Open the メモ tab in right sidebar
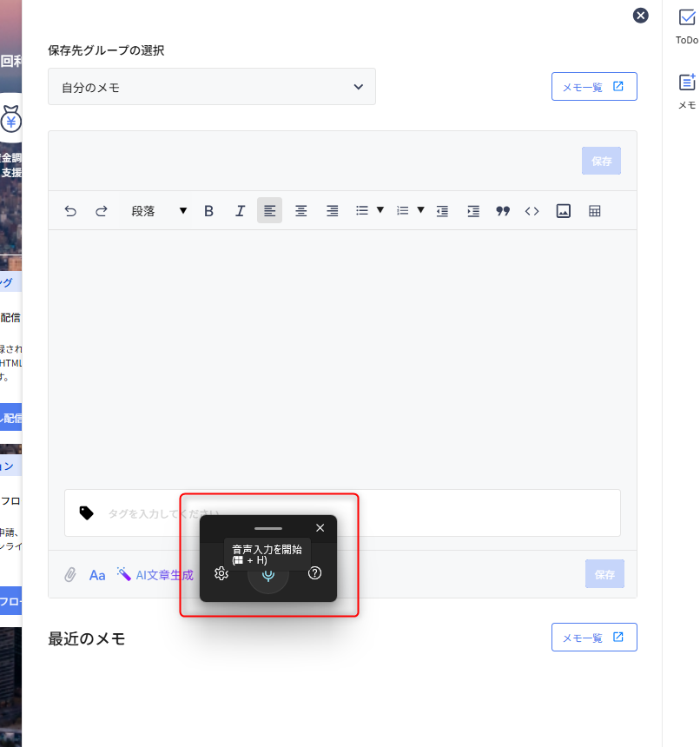This screenshot has height=747, width=700. [x=686, y=91]
